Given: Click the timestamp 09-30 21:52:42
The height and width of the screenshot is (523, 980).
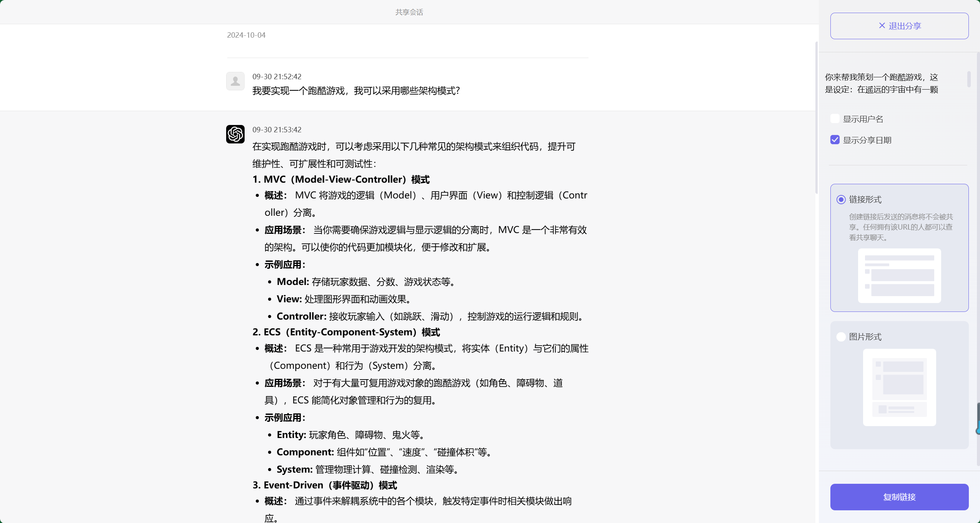Looking at the screenshot, I should [277, 76].
